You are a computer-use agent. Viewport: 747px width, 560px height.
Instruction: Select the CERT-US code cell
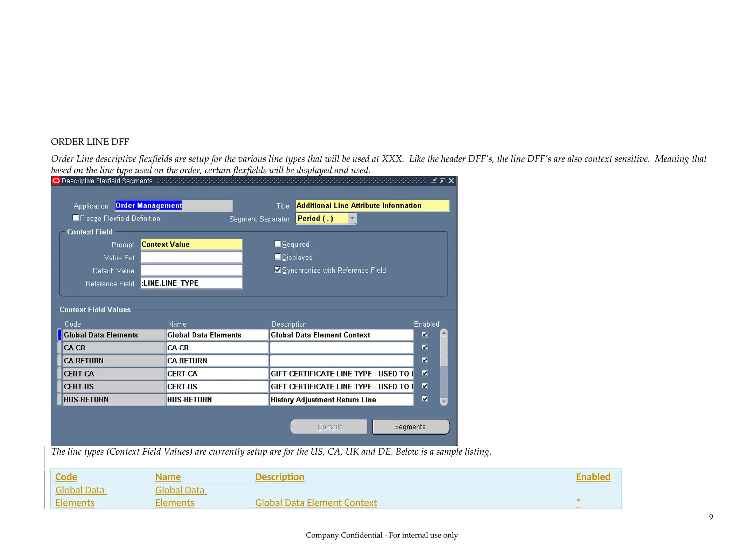click(114, 387)
